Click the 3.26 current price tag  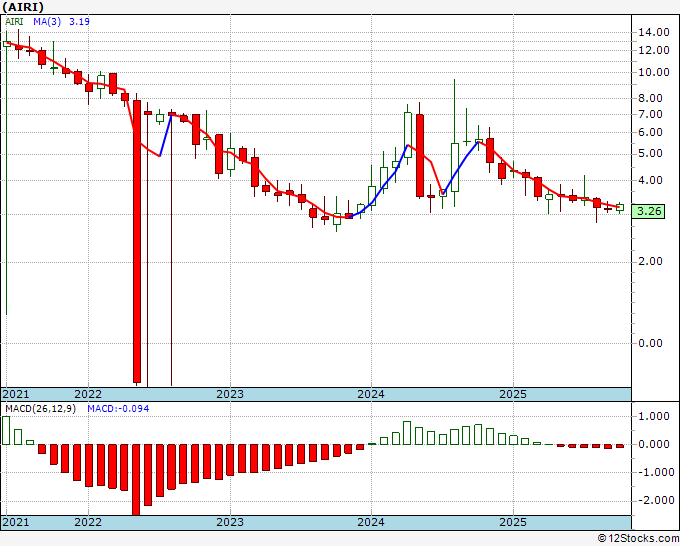648,212
